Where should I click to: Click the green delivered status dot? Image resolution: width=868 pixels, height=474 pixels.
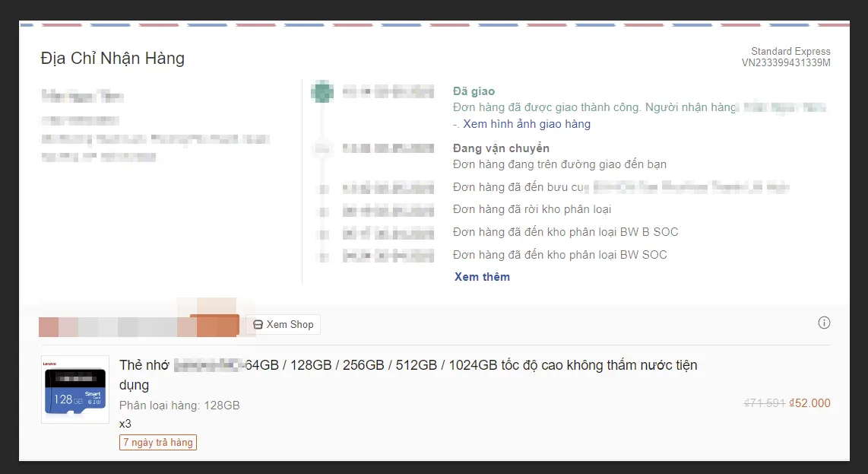point(322,92)
